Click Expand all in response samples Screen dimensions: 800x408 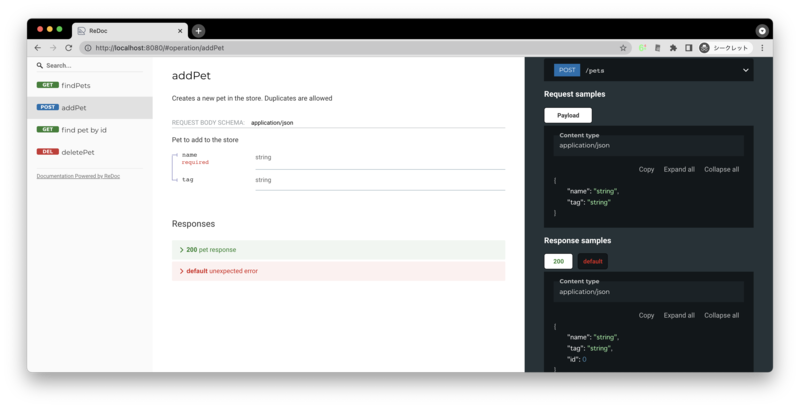point(679,315)
